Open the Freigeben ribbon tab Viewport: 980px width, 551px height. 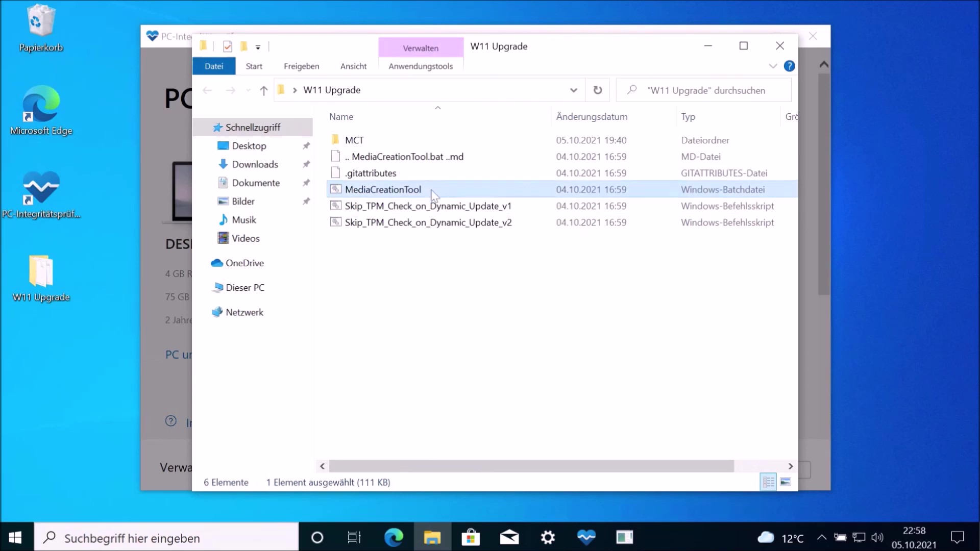coord(301,66)
